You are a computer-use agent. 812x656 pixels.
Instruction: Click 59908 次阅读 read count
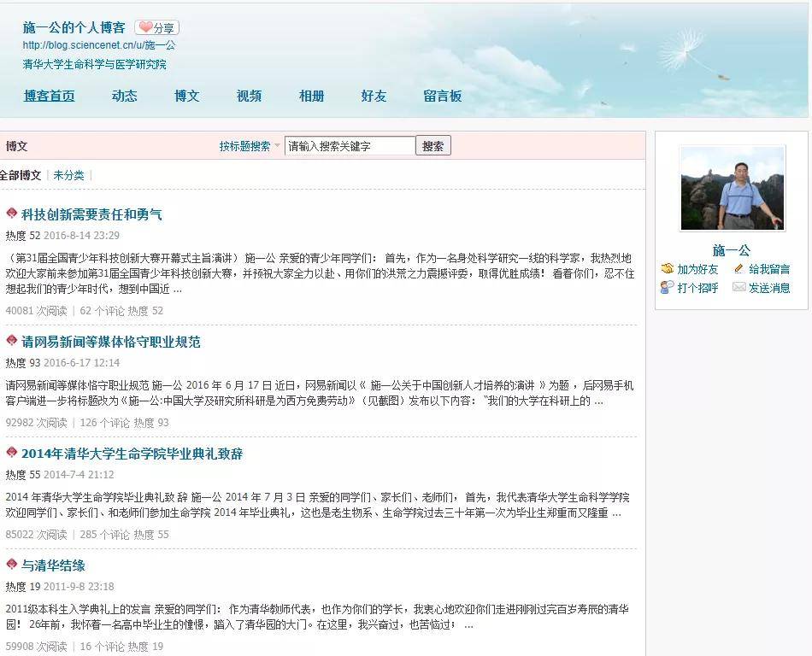(36, 646)
